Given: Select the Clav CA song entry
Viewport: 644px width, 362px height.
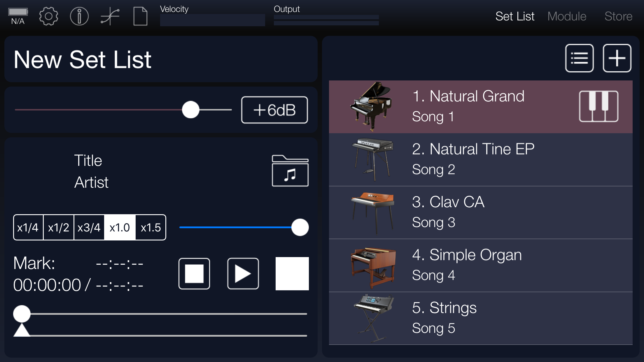Looking at the screenshot, I should [x=480, y=212].
